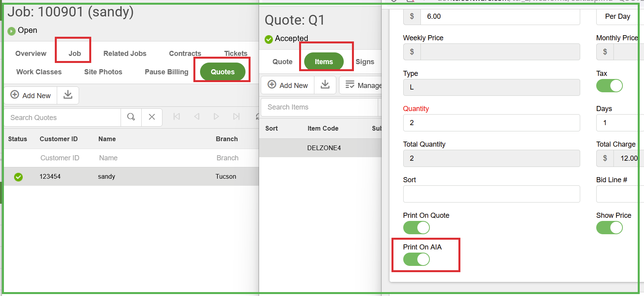Go to first page of quotes
This screenshot has height=296, width=644.
[177, 117]
